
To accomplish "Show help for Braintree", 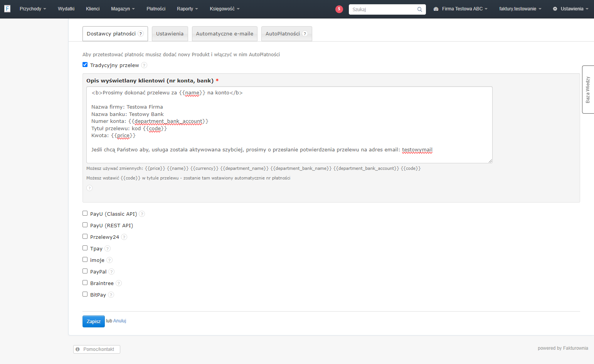I will (x=119, y=283).
